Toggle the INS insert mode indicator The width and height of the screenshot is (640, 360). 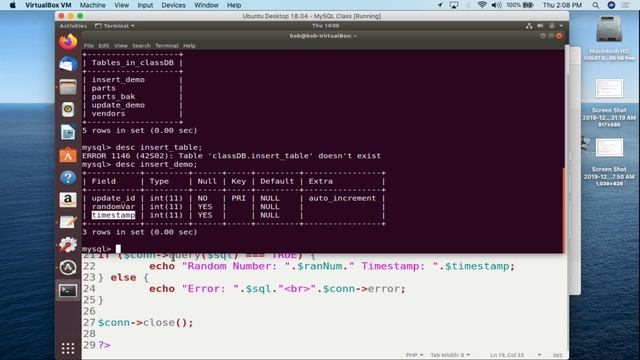557,355
